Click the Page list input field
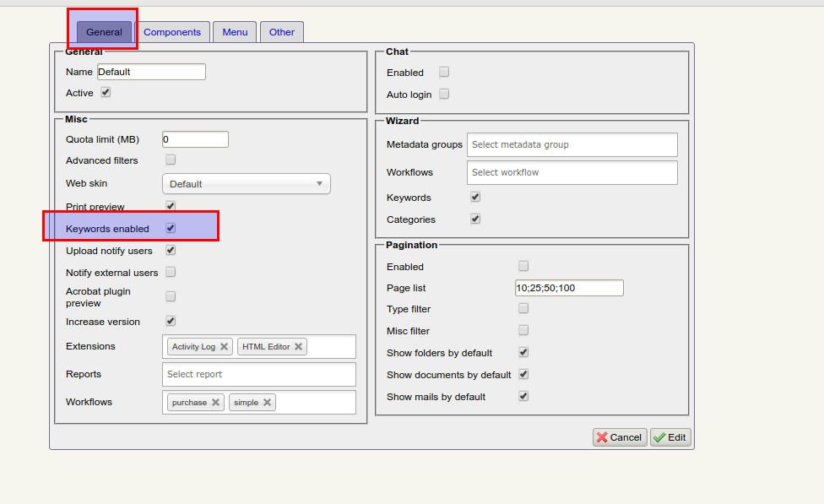The width and height of the screenshot is (824, 504). click(569, 288)
